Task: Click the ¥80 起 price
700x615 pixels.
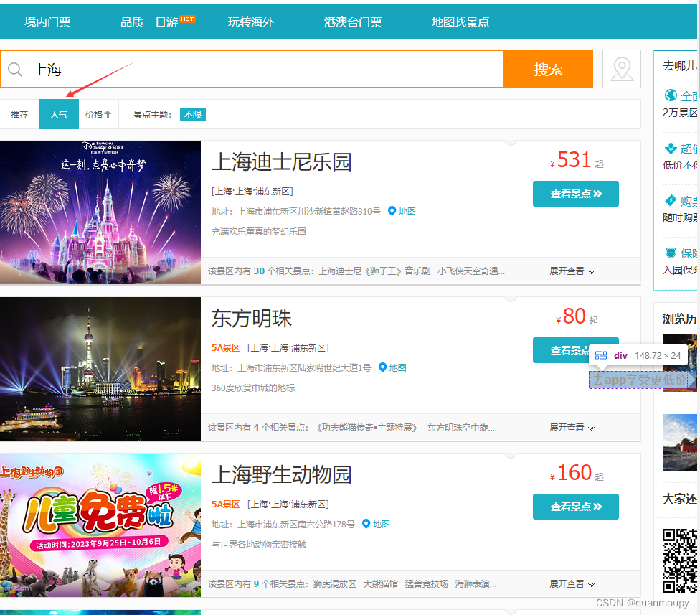Action: [577, 316]
